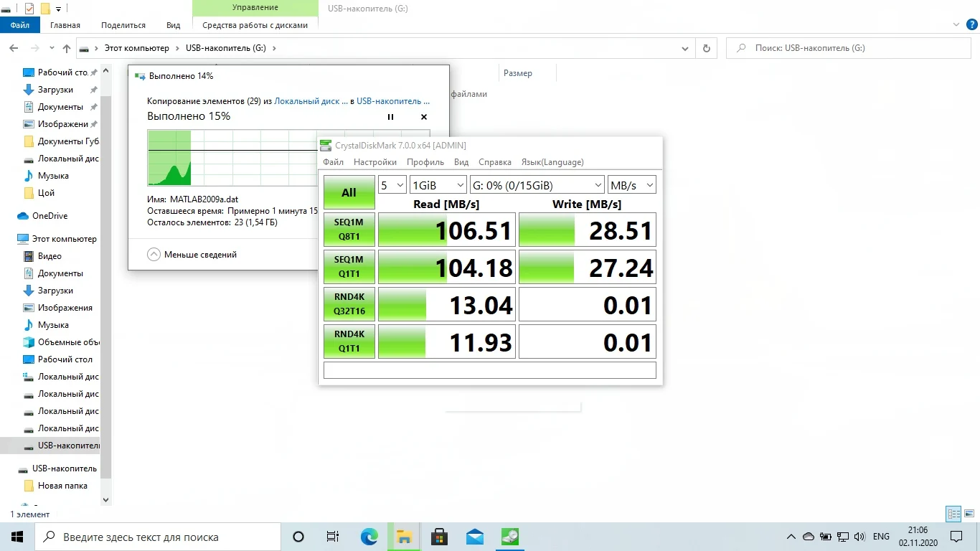
Task: Click the File Explorer icon on the taskbar
Action: tap(404, 537)
